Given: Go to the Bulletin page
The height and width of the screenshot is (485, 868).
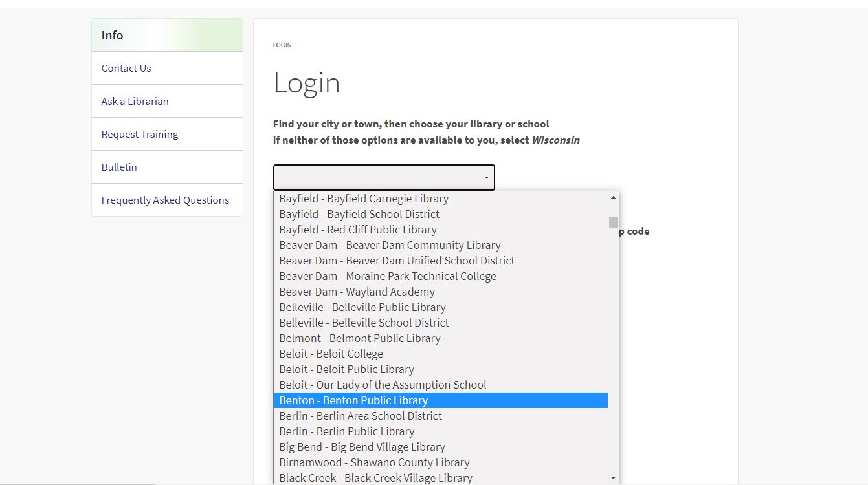Looking at the screenshot, I should [119, 167].
